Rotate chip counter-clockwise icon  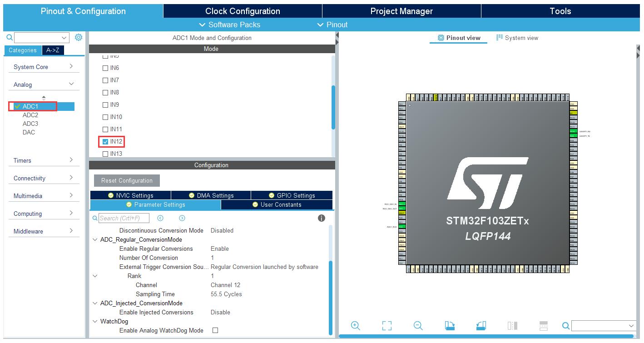coord(481,326)
